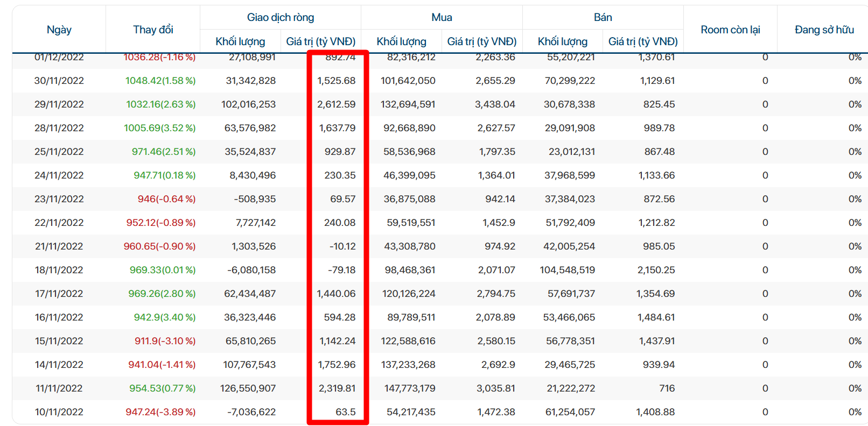Click the Room còn lại column header
This screenshot has height=426, width=868.
pos(730,30)
